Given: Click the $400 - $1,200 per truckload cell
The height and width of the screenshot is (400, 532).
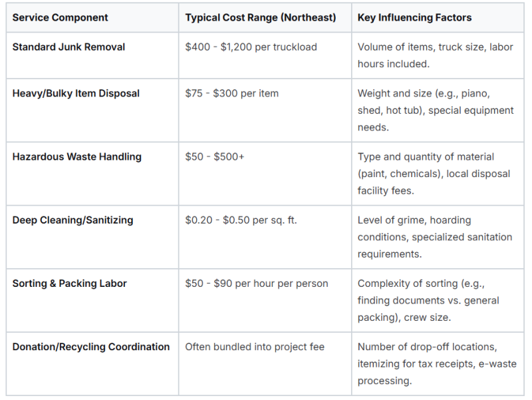Looking at the screenshot, I should (x=251, y=47).
